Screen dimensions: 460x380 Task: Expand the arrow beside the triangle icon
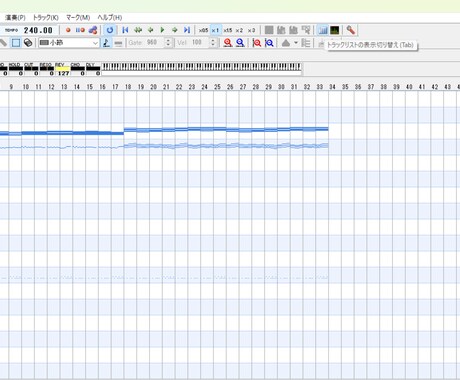tap(296, 43)
